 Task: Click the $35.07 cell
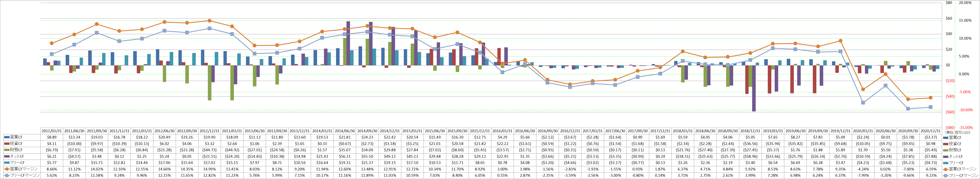(345, 150)
